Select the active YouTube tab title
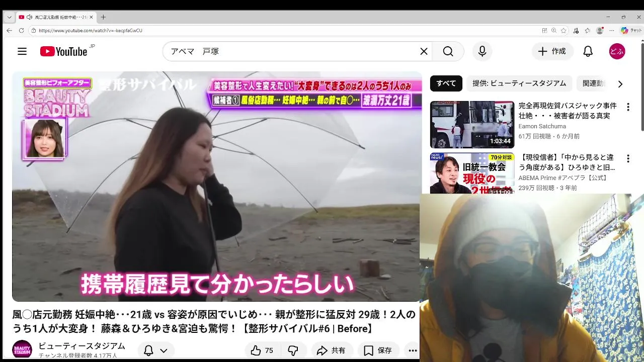Viewport: 644px width, 362px height. coord(60,17)
